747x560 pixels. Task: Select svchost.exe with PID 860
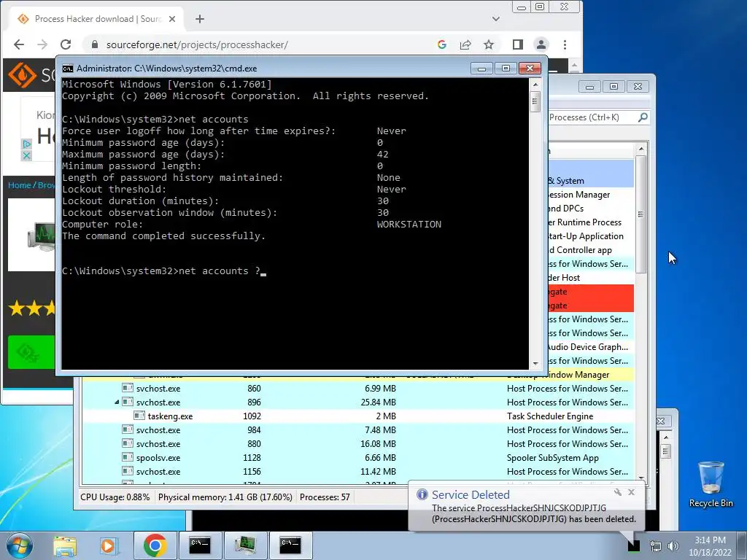click(357, 389)
